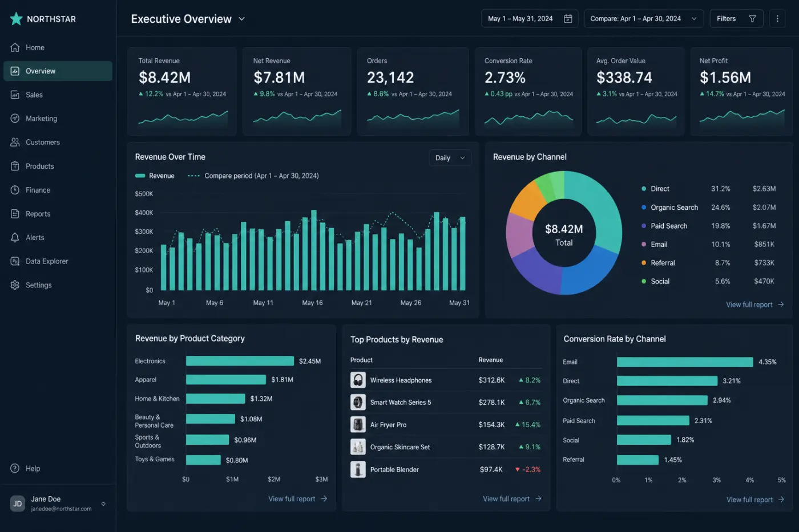This screenshot has width=799, height=532.
Task: Click the Sales icon in sidebar
Action: coord(15,95)
